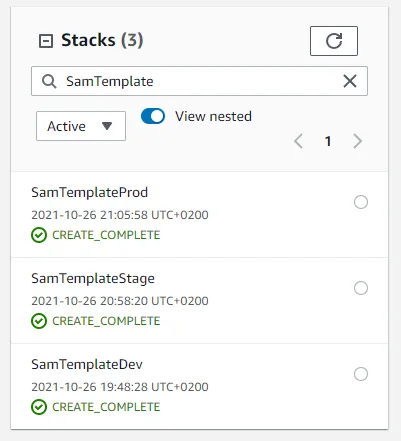Image resolution: width=401 pixels, height=441 pixels.
Task: Select the SamTemplateDev radio button
Action: point(361,374)
